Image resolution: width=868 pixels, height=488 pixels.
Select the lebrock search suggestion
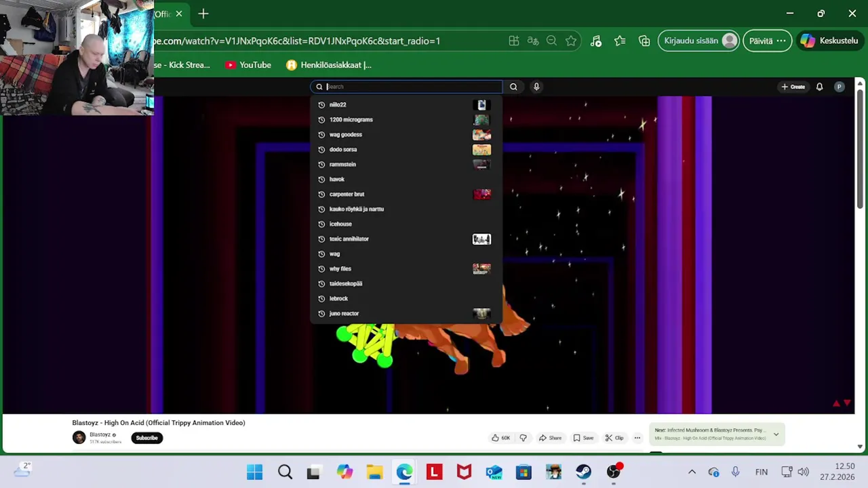pyautogui.click(x=406, y=299)
